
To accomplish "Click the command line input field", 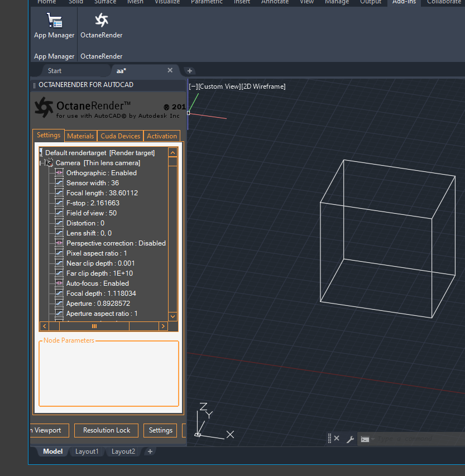I will 419,439.
